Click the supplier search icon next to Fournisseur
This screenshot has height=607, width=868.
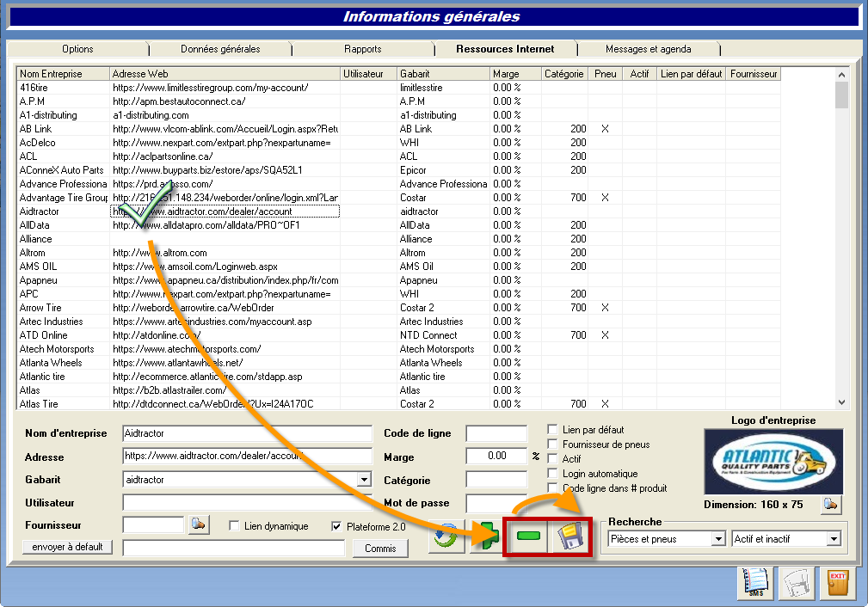point(199,524)
